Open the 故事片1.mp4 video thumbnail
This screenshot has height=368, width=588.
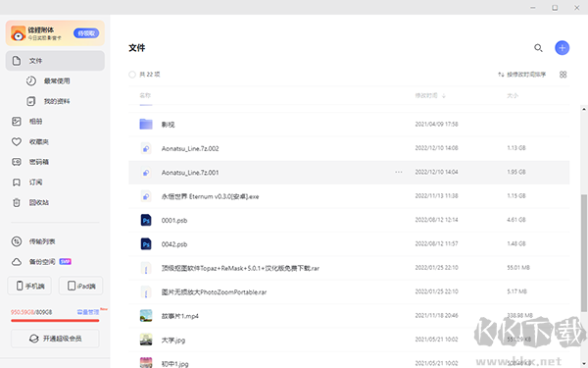146,316
